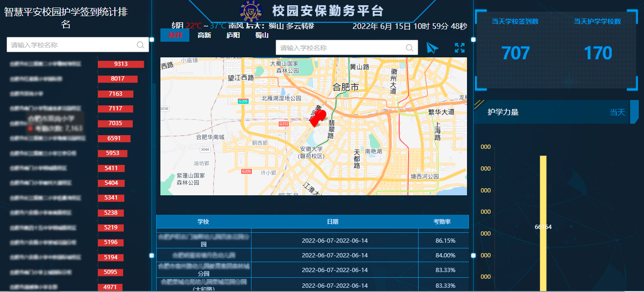Image resolution: width=644 pixels, height=292 pixels.
Task: Focus the school name input in the ranking panel
Action: 71,45
